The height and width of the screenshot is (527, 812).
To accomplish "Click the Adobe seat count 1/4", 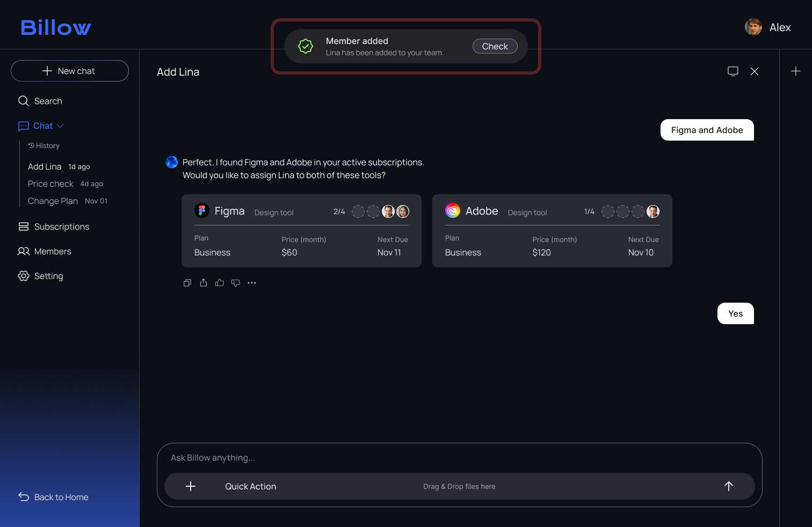I will tap(590, 211).
